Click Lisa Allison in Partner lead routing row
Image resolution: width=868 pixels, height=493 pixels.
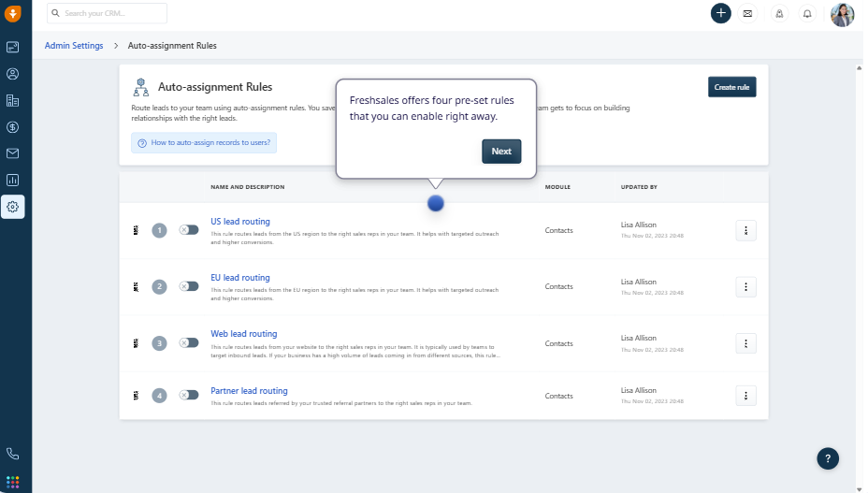point(638,390)
